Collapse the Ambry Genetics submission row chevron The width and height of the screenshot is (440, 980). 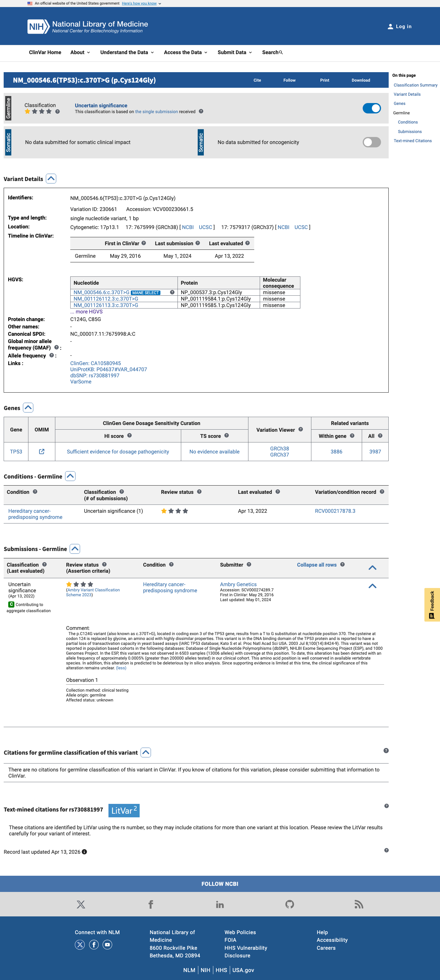click(373, 586)
